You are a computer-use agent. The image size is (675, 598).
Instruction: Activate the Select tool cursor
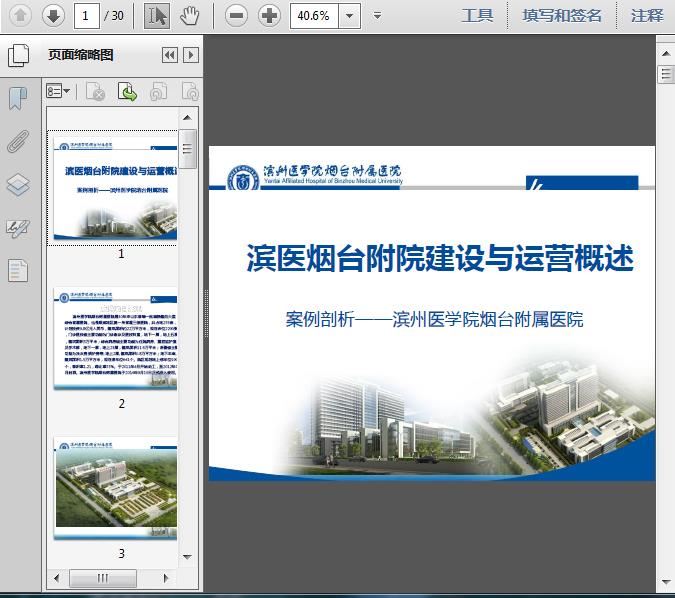[x=157, y=16]
